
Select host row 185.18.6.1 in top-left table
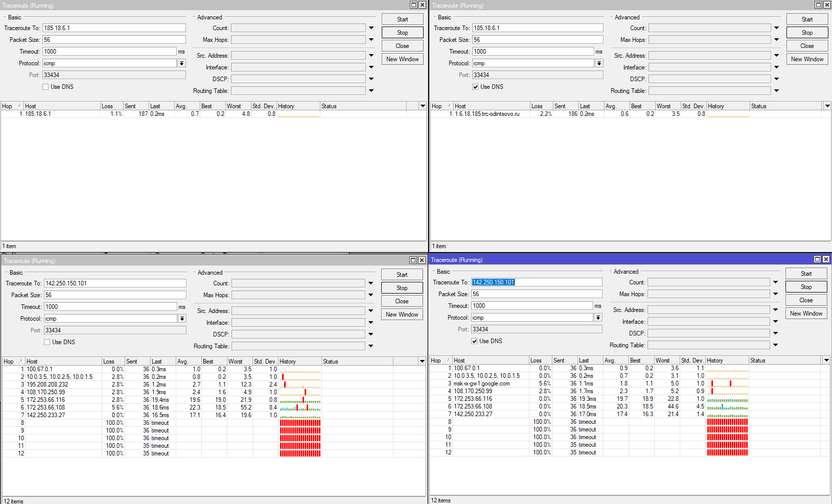point(214,114)
